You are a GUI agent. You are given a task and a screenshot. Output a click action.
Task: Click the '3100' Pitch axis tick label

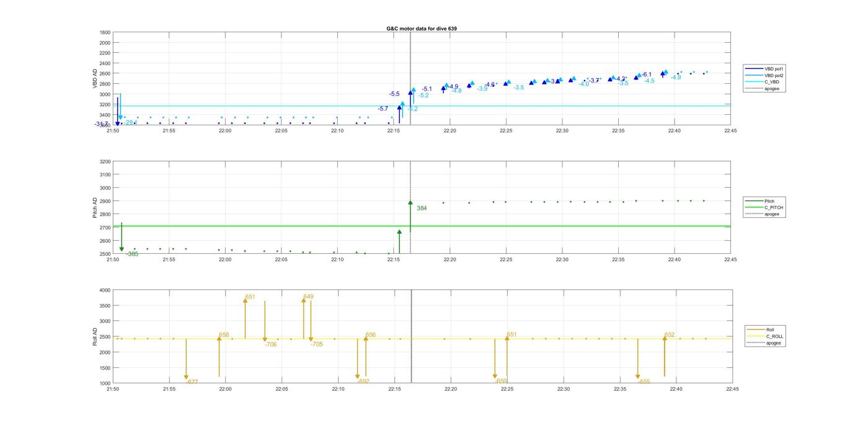pyautogui.click(x=105, y=174)
